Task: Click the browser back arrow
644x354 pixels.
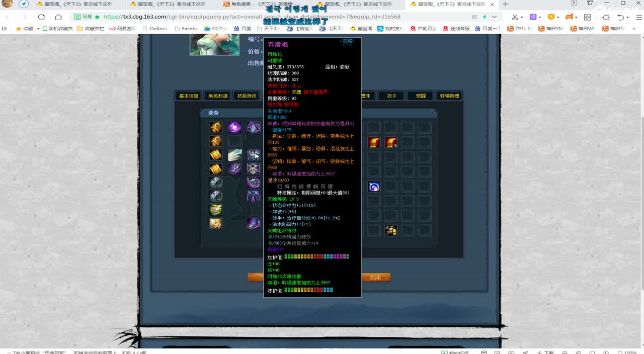Action: coord(8,17)
